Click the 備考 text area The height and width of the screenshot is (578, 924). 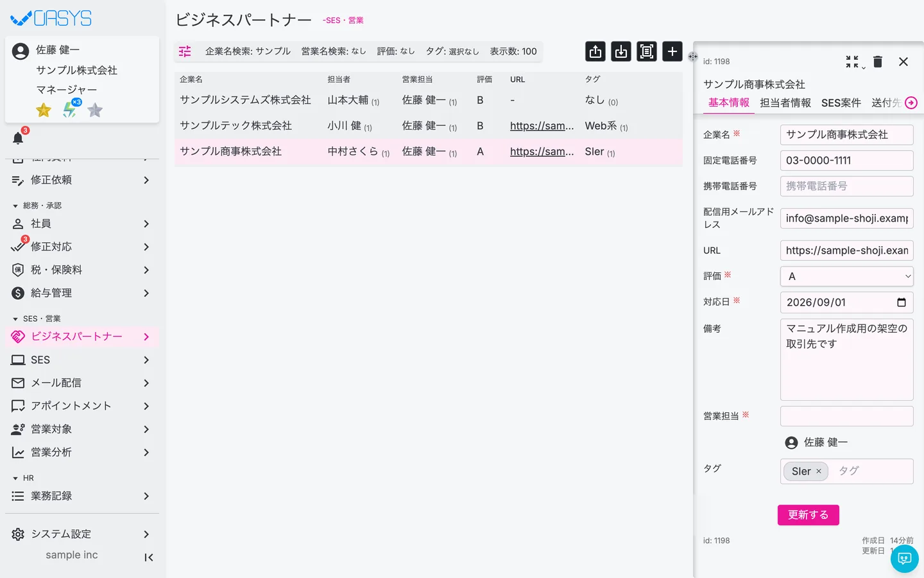point(847,360)
